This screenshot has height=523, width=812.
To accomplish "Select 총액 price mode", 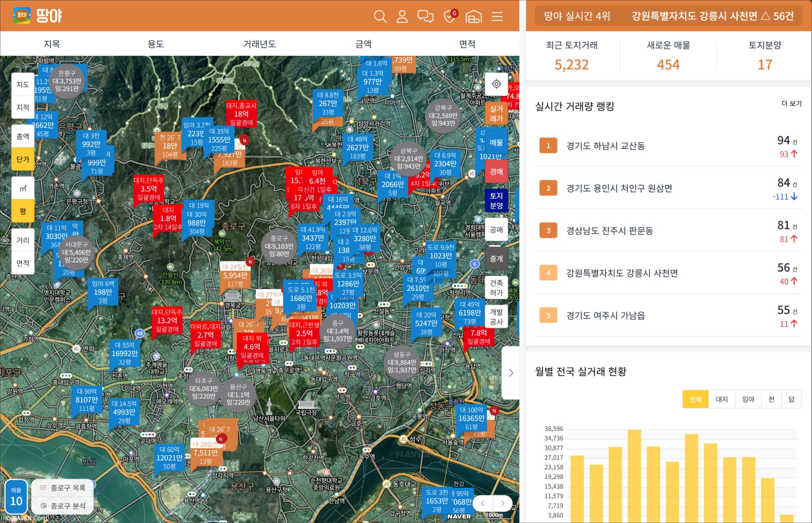I will [x=23, y=136].
